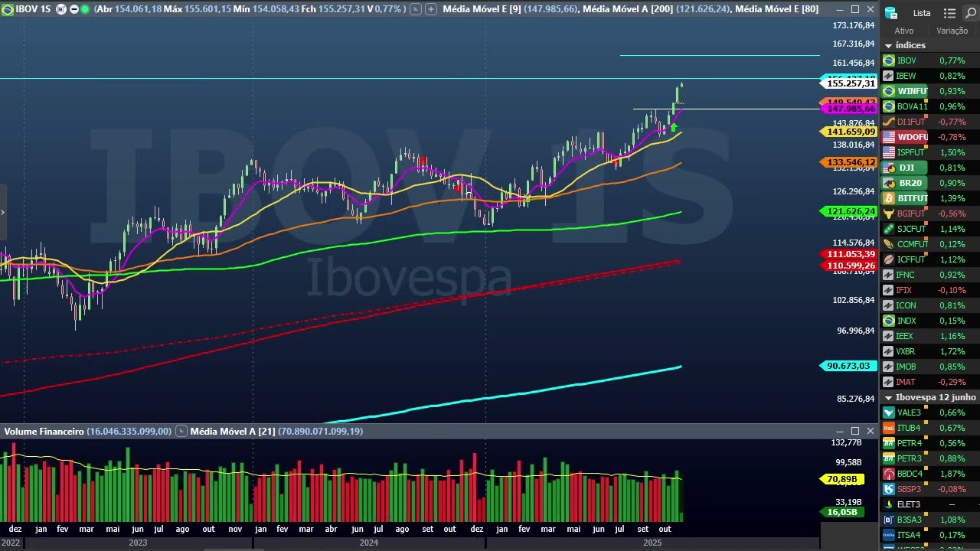The width and height of the screenshot is (980, 551).
Task: Open the Média Móvel E [9] indicator label
Action: tap(482, 9)
